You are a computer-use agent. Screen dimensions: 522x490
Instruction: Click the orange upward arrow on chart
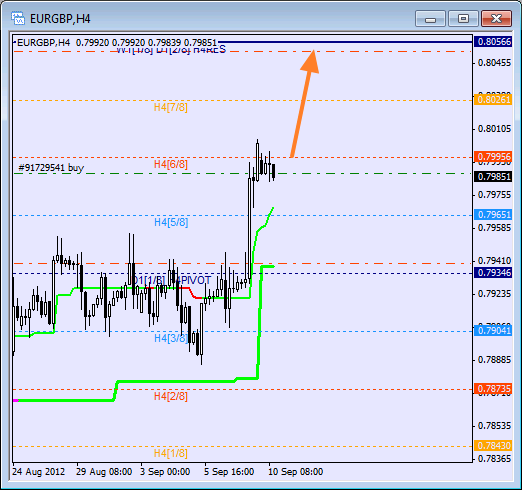[305, 103]
